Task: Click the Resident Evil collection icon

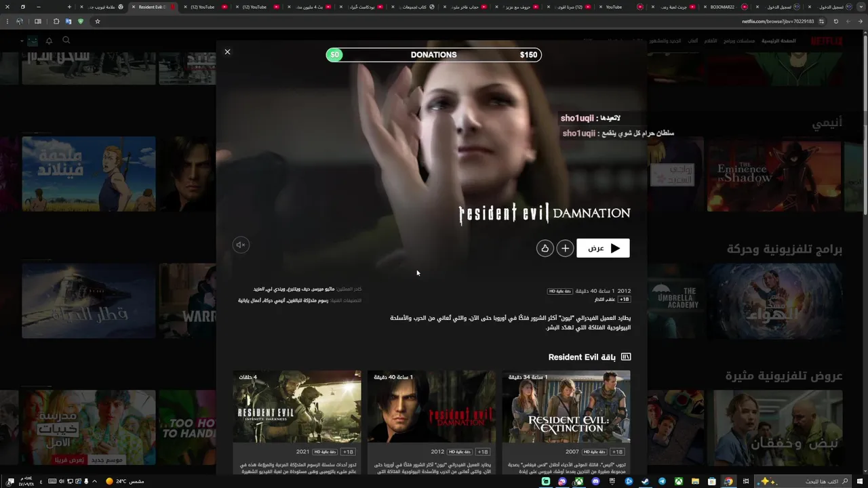Action: click(626, 357)
